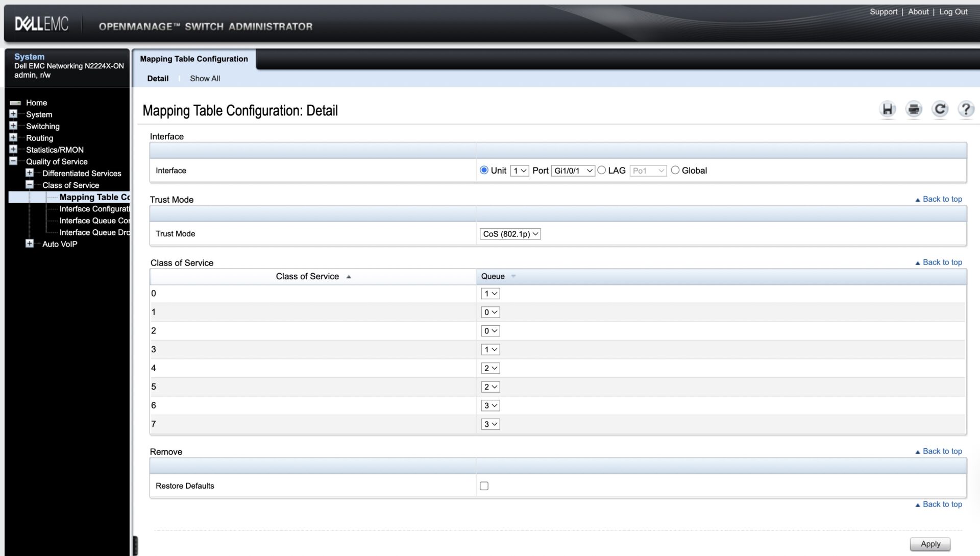Select the LAG radio button
The width and height of the screenshot is (980, 556).
coord(602,170)
